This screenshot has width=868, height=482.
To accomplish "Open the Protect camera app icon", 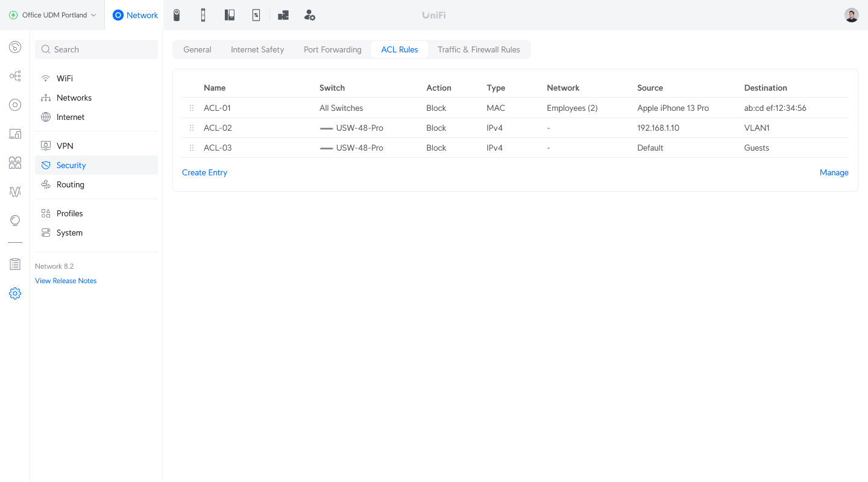I will pos(177,15).
